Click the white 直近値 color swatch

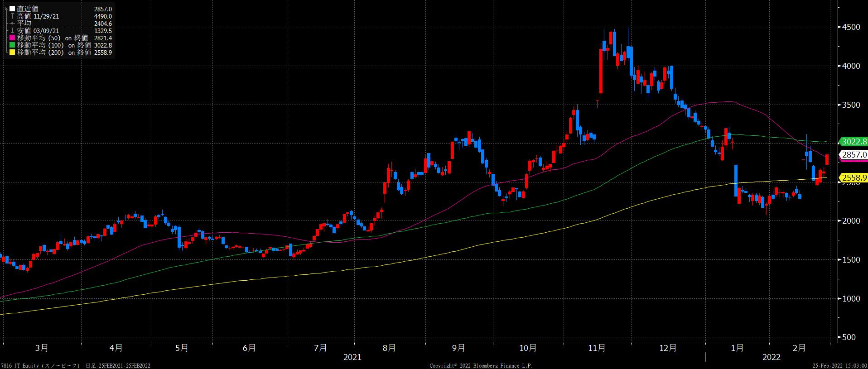tap(12, 9)
